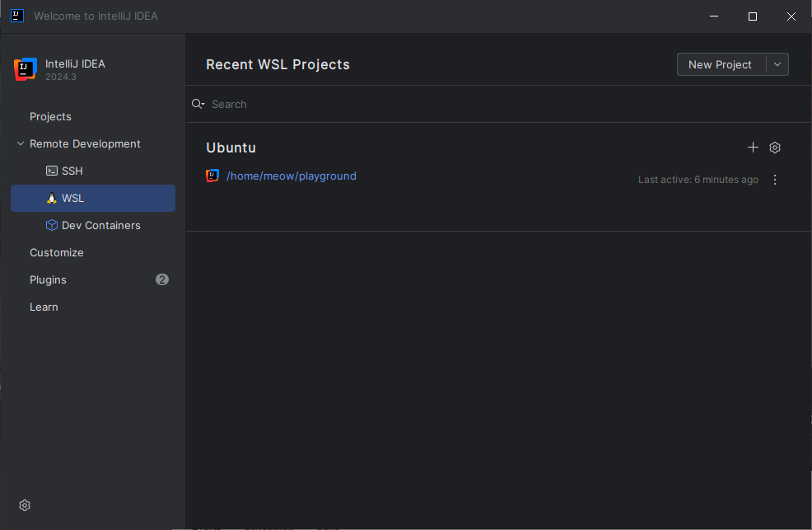The image size is (812, 530).
Task: Click inside the Search field
Action: pyautogui.click(x=329, y=104)
